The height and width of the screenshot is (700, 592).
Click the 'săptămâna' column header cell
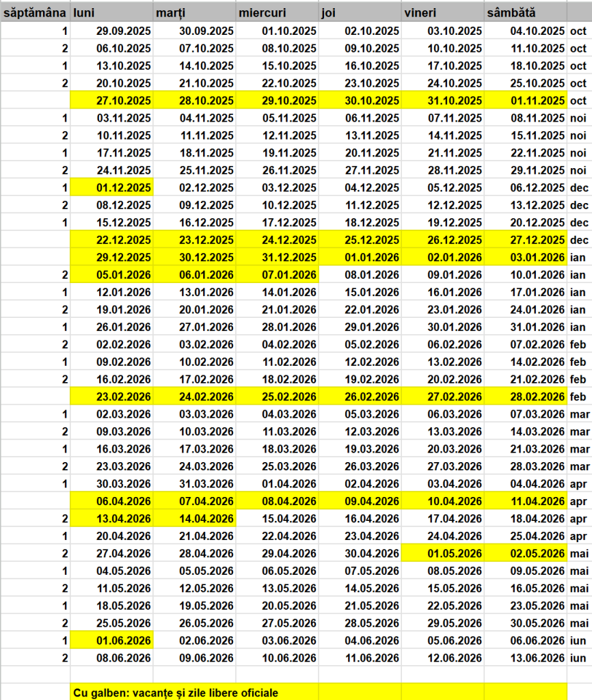(x=35, y=13)
